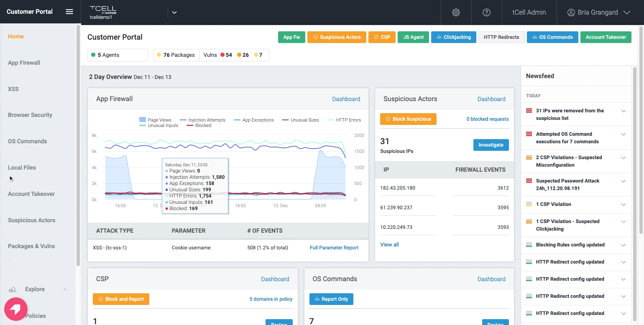Click the tCell by Rapid7 logo
The width and height of the screenshot is (644, 325).
[x=103, y=10]
